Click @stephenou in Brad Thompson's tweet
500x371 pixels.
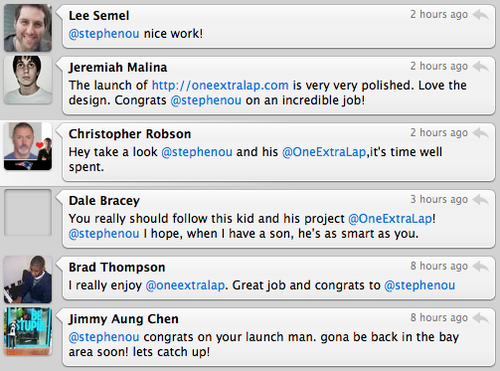(420, 285)
